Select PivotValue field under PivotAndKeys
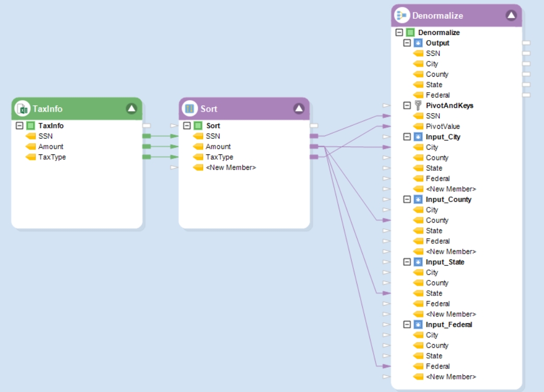The height and width of the screenshot is (392, 544). tap(442, 126)
